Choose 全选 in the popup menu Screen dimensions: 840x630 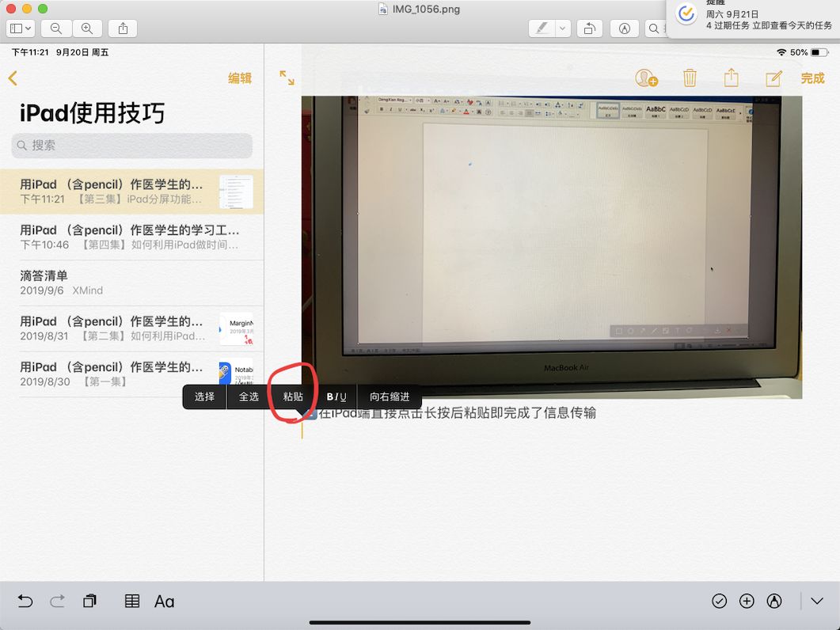(x=249, y=397)
